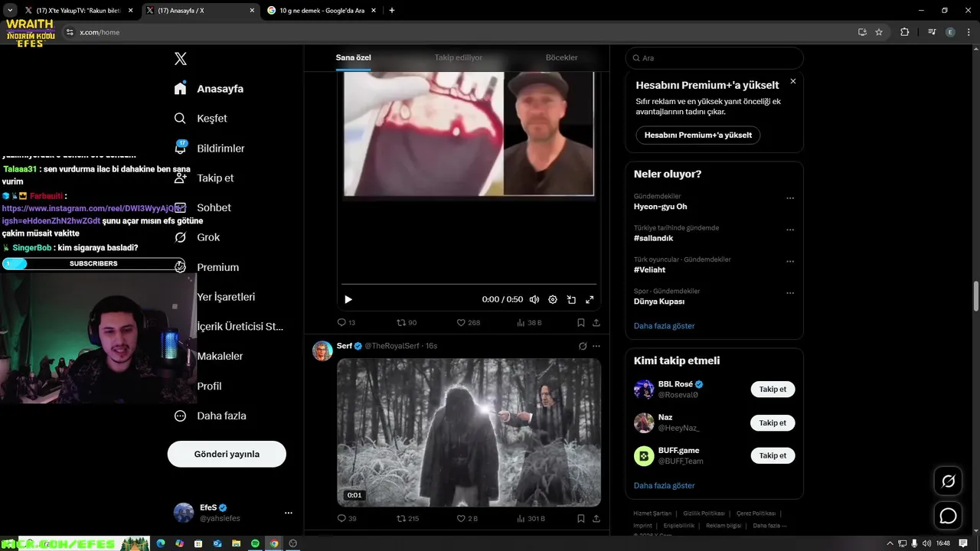The height and width of the screenshot is (551, 980).
Task: Open Grok from the sidebar
Action: [x=197, y=237]
